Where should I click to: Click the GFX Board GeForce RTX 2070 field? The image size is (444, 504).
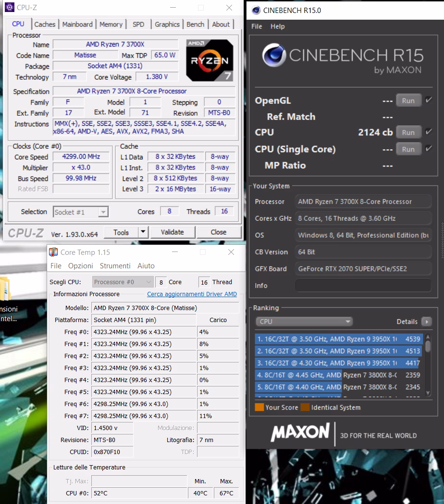(363, 269)
